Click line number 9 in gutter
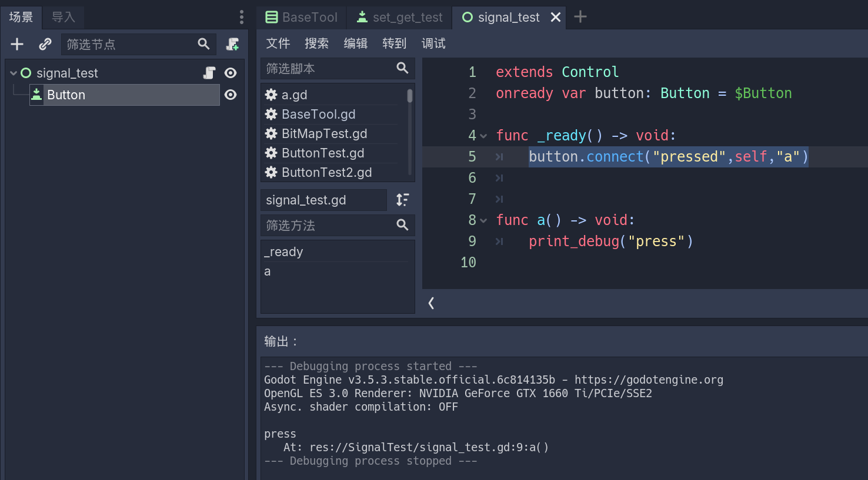 (472, 241)
